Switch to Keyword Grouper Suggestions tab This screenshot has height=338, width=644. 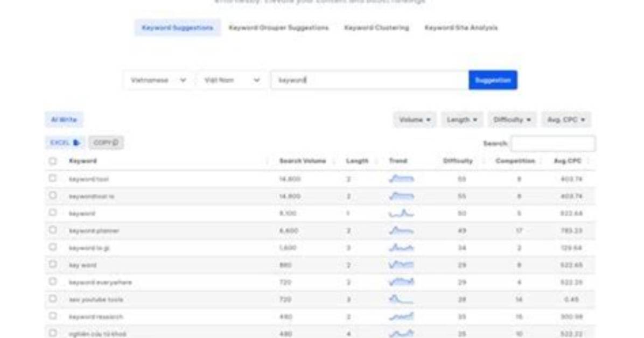pyautogui.click(x=278, y=27)
